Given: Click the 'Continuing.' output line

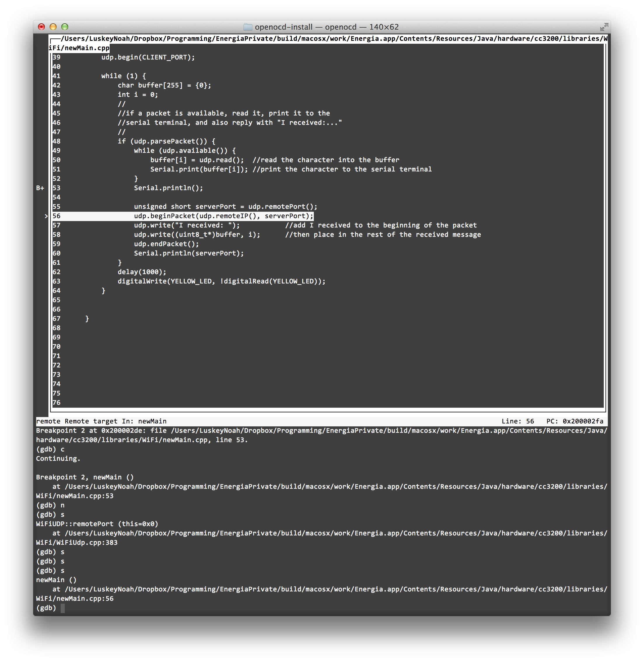Looking at the screenshot, I should (58, 458).
